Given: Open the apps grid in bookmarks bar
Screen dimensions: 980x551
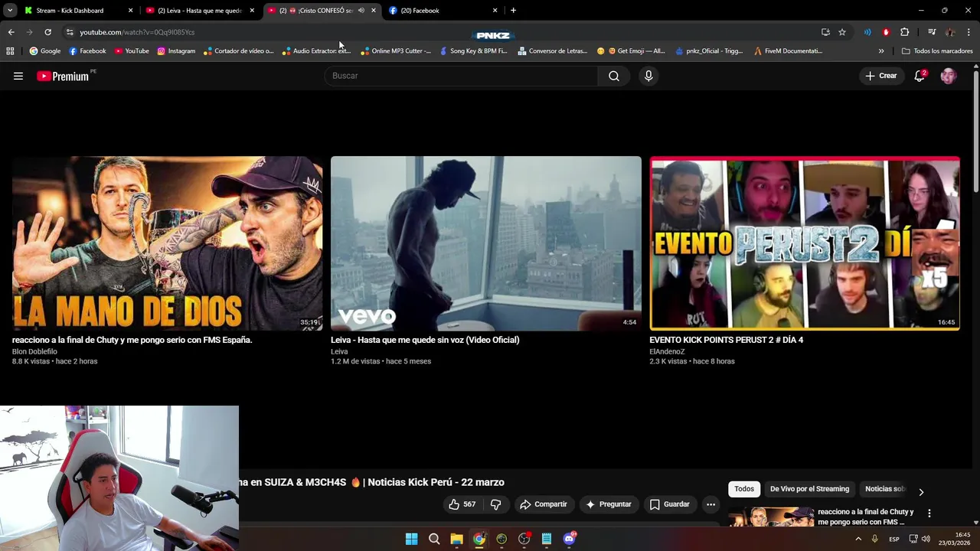Looking at the screenshot, I should (x=10, y=51).
